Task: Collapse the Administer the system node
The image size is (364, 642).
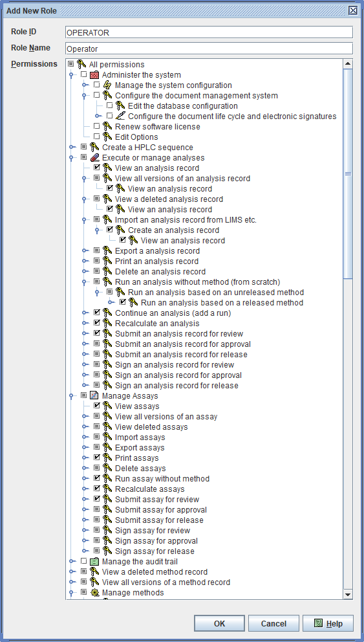Action: click(x=71, y=75)
